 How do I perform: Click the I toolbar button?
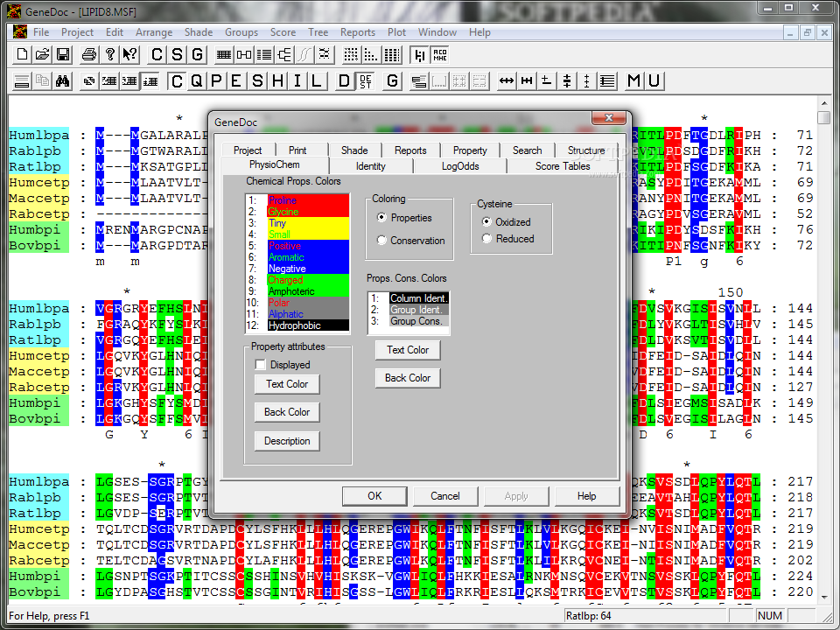(x=297, y=81)
